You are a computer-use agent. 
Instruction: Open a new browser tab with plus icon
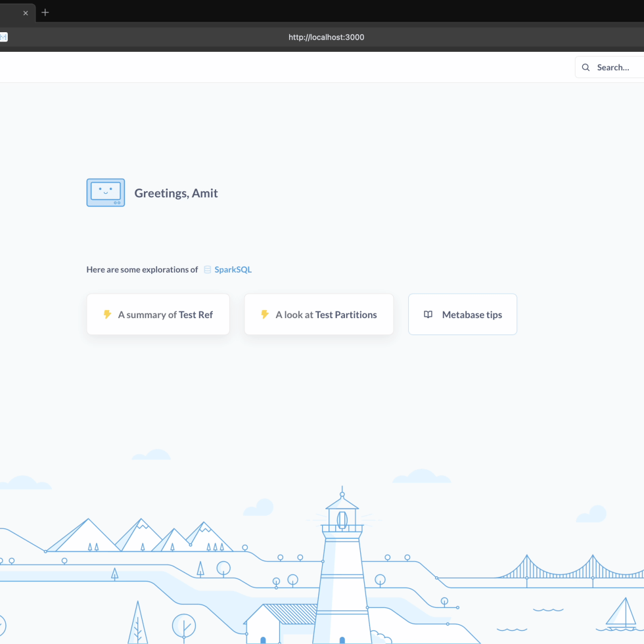coord(45,12)
